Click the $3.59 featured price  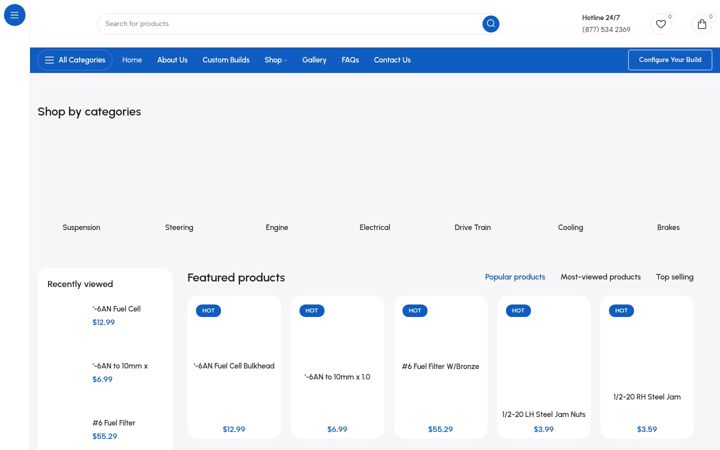coord(647,429)
